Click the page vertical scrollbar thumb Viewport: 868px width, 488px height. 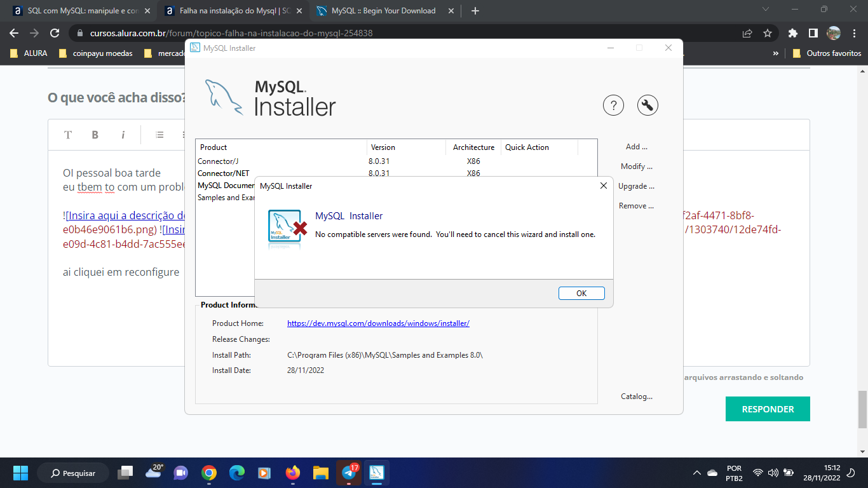pyautogui.click(x=862, y=410)
